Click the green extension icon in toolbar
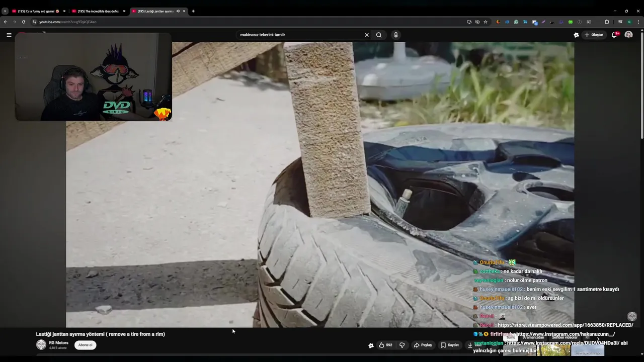Screen dimensions: 644x362 pos(570,22)
